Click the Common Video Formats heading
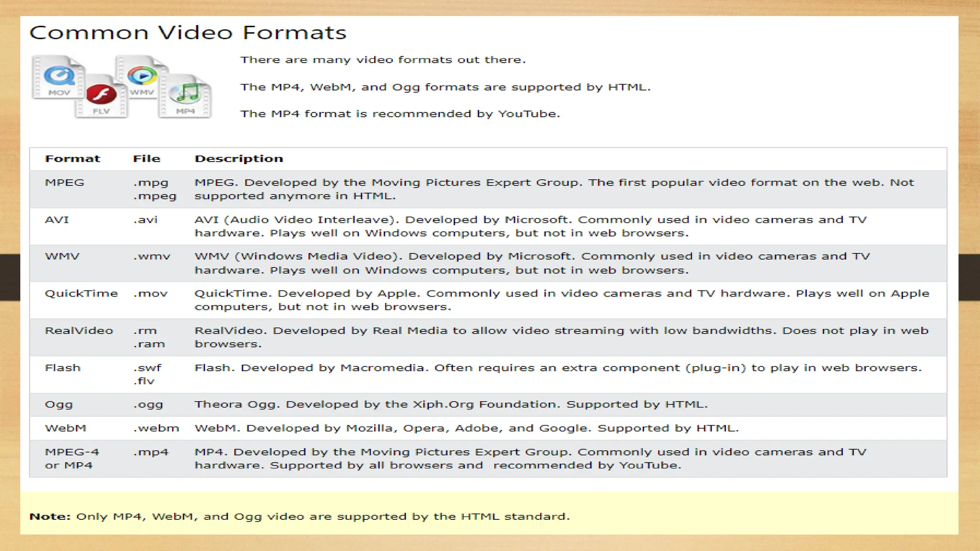980x551 pixels. click(188, 33)
